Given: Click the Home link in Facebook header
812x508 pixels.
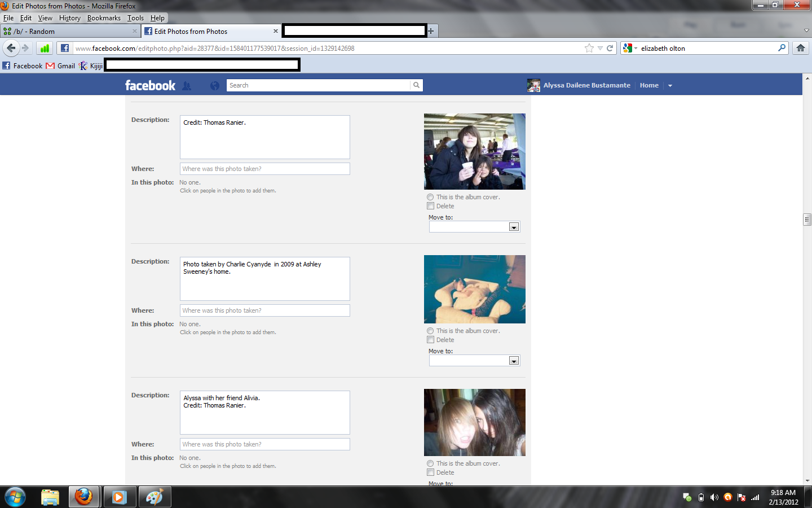Looking at the screenshot, I should 649,85.
